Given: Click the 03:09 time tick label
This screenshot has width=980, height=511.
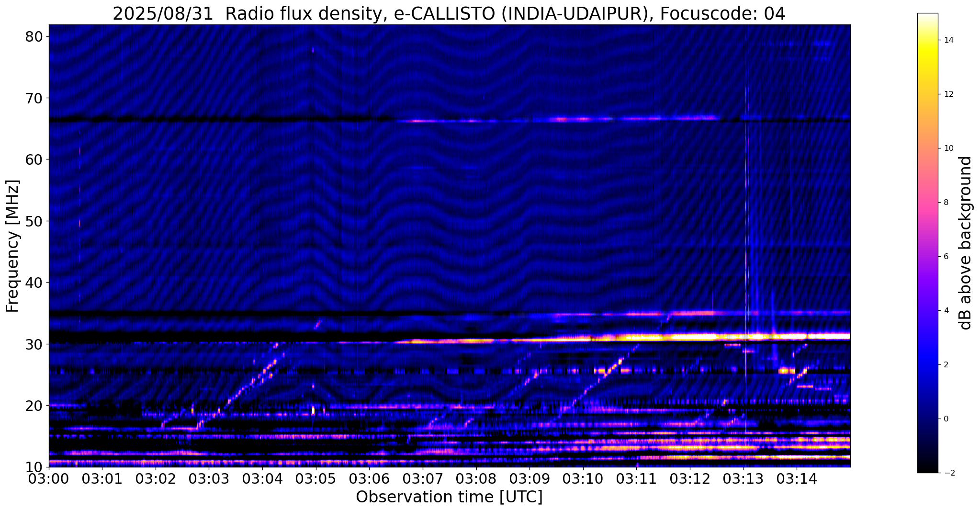Looking at the screenshot, I should pyautogui.click(x=530, y=478).
